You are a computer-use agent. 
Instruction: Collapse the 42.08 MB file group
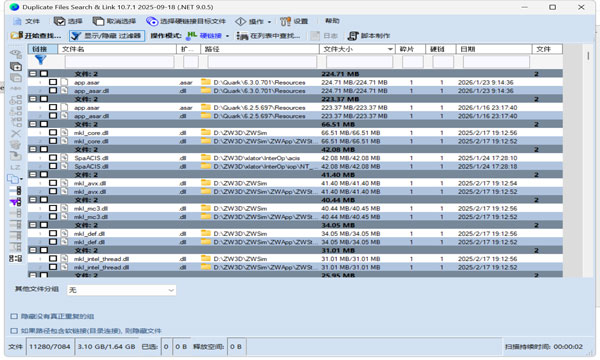33,149
